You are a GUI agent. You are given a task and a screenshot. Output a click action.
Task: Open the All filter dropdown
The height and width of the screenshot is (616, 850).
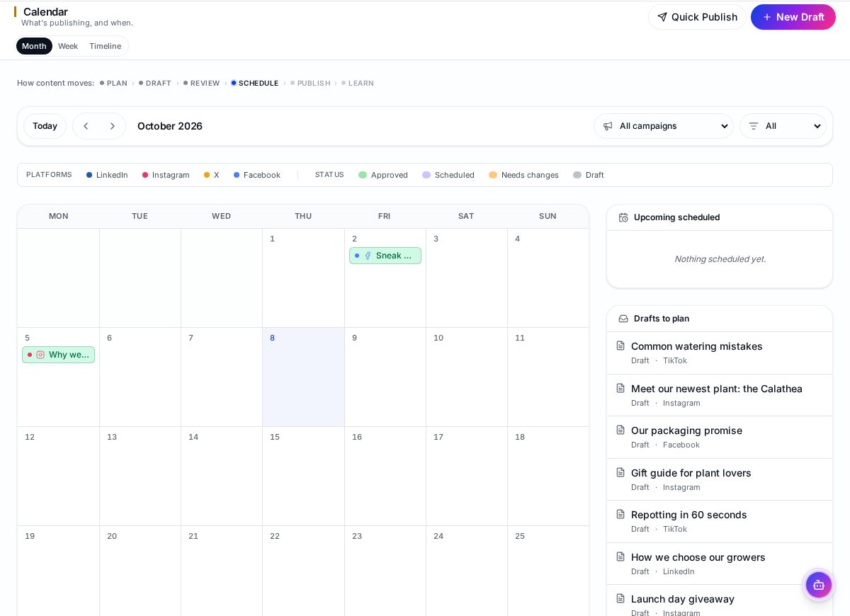(783, 126)
